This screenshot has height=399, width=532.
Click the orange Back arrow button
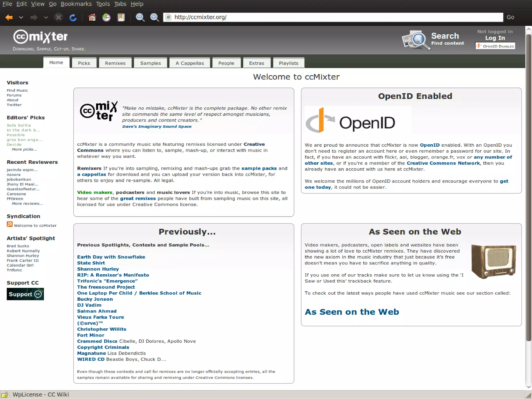pos(9,17)
